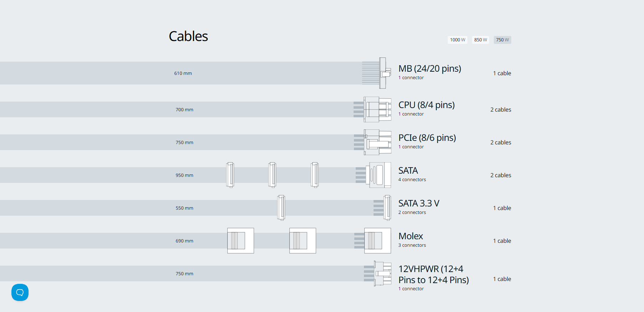Viewport: 644px width, 312px height.
Task: Open the chat support bubble
Action: [20, 292]
